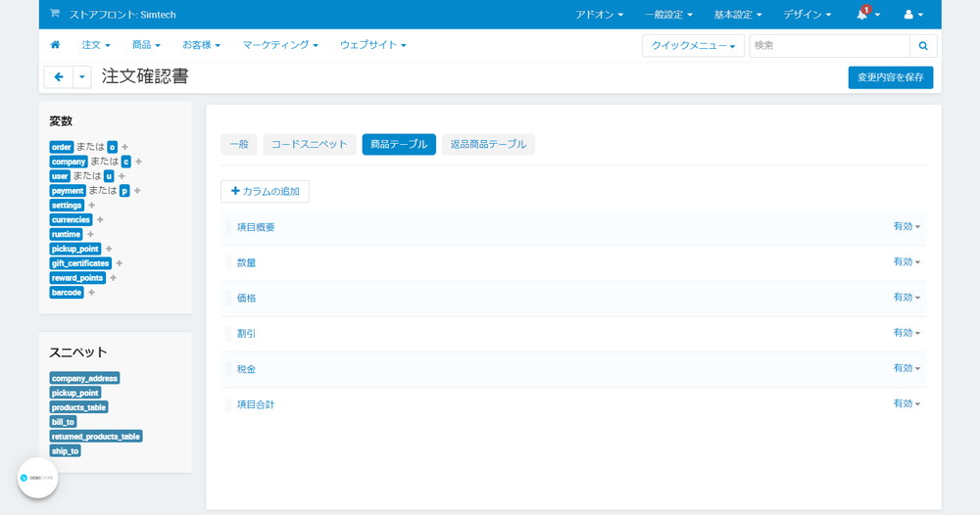Expand the reward_points variable plus icon
This screenshot has height=515, width=980.
pos(113,278)
